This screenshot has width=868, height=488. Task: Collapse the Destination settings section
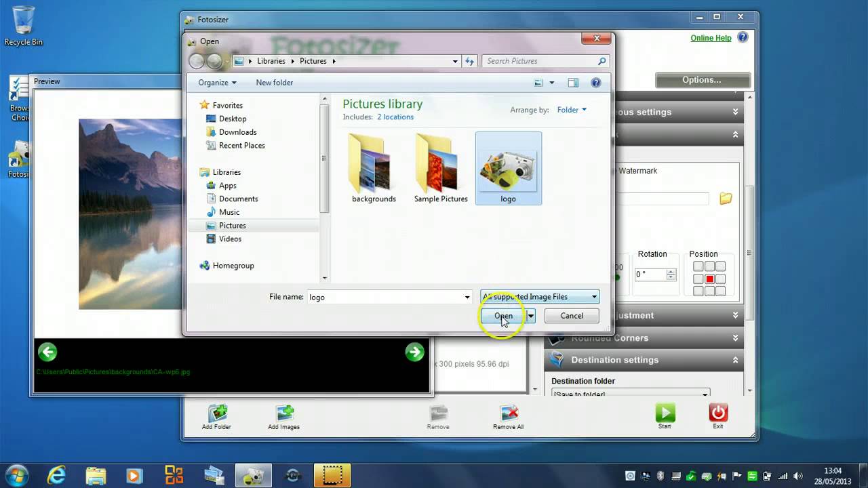735,360
